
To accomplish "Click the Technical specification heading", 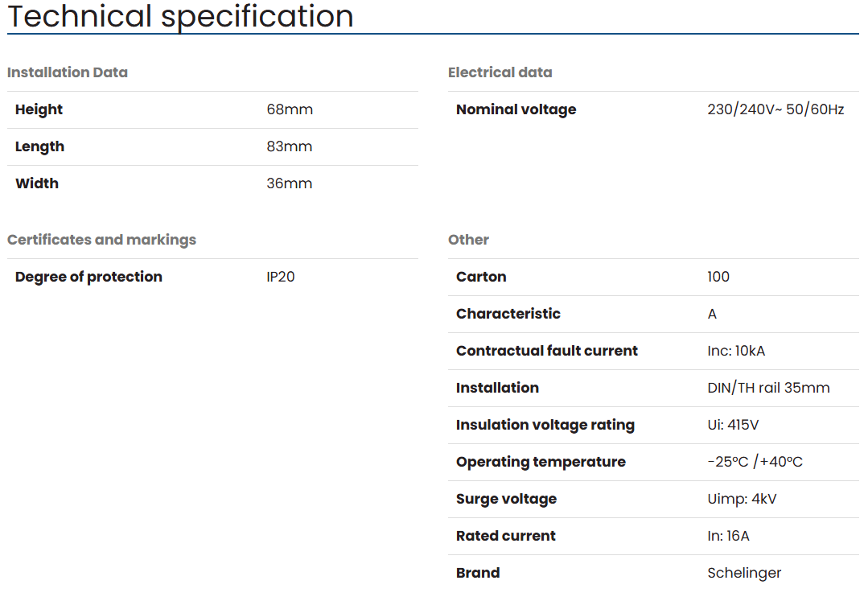I will tap(180, 15).
